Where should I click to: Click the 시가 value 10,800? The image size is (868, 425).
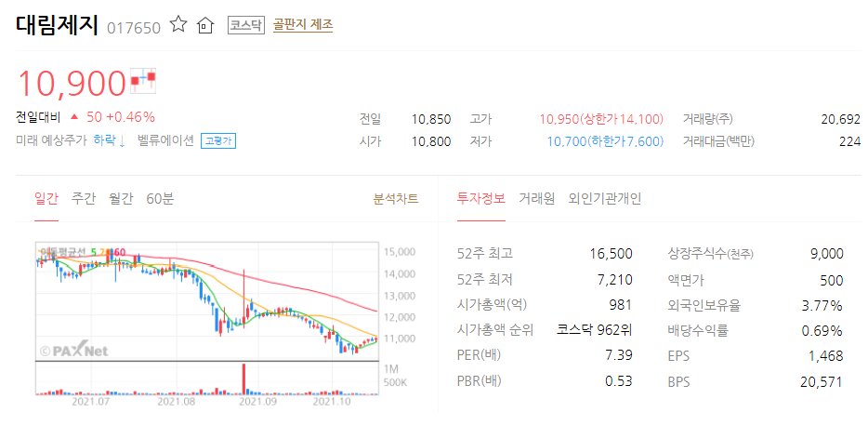[x=431, y=142]
